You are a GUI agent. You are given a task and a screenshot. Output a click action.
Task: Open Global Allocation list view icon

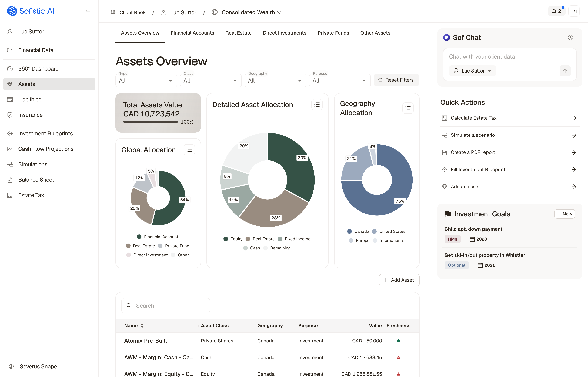pyautogui.click(x=189, y=150)
